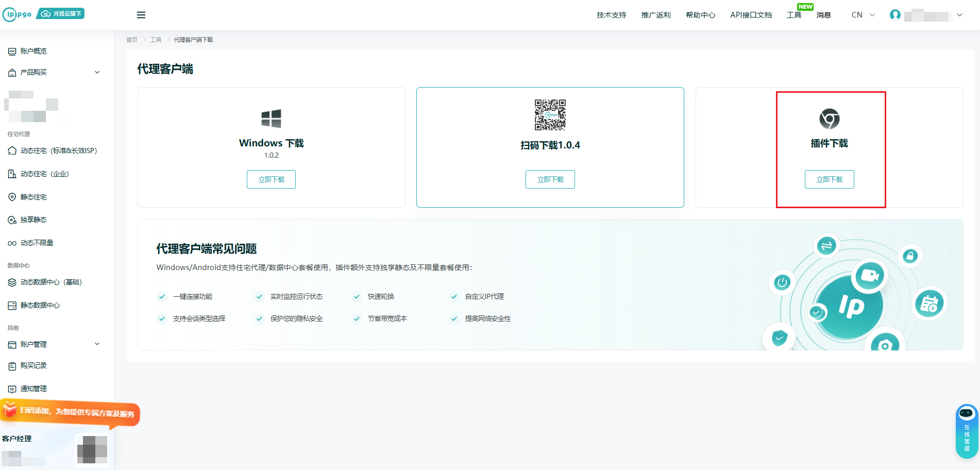Expand the 账户管理 submenu arrow

point(97,344)
